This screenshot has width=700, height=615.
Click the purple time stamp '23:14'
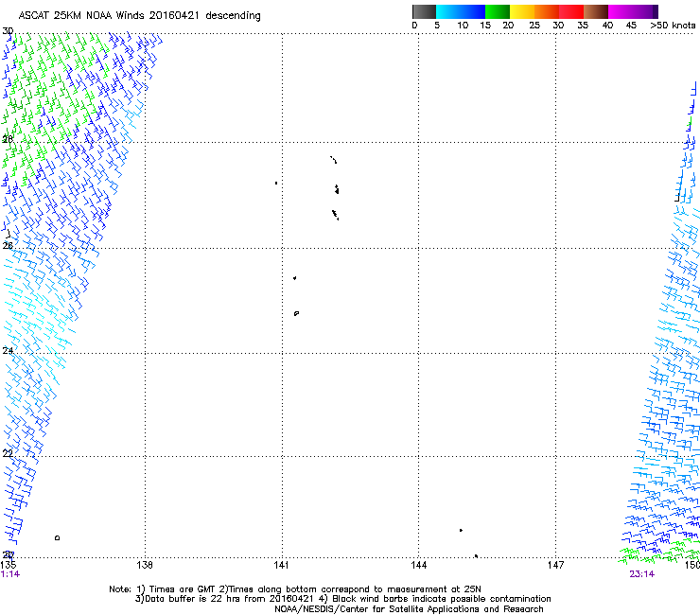(642, 574)
